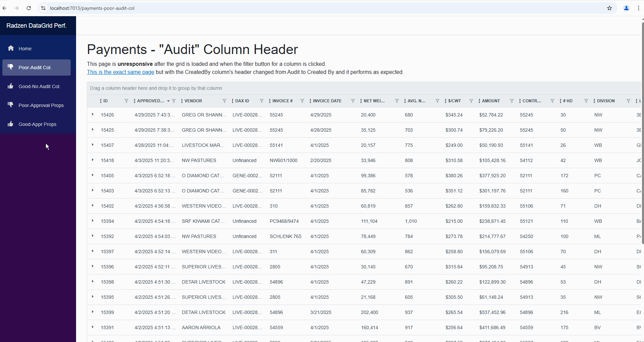Open filter for the # HD column
Screen dimensions: 644x342
pyautogui.click(x=586, y=101)
